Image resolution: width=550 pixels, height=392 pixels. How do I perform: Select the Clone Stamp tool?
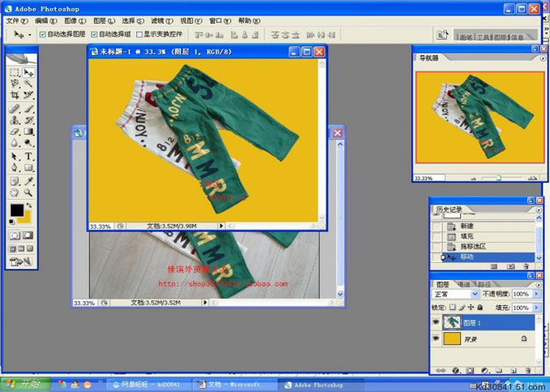pyautogui.click(x=15, y=120)
